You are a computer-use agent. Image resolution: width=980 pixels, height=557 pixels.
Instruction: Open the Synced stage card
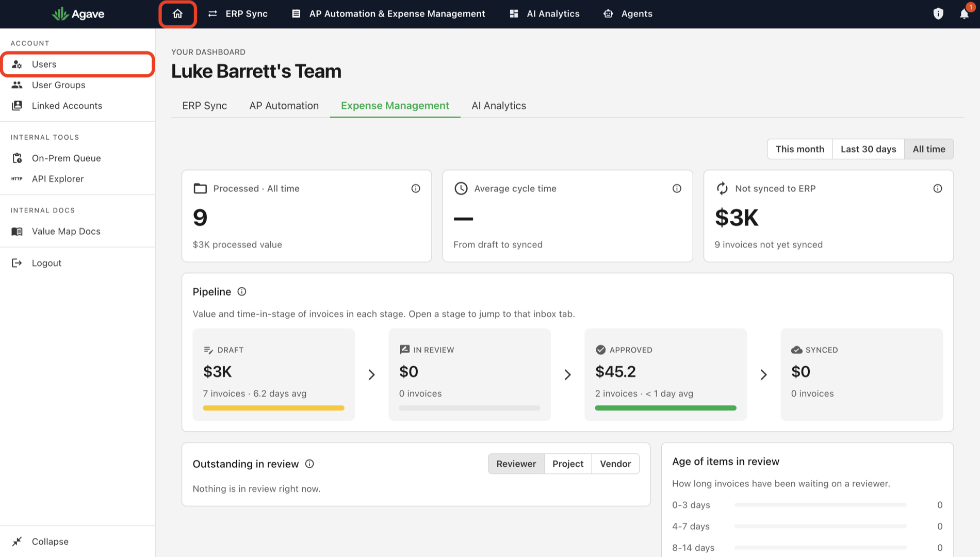click(x=861, y=374)
